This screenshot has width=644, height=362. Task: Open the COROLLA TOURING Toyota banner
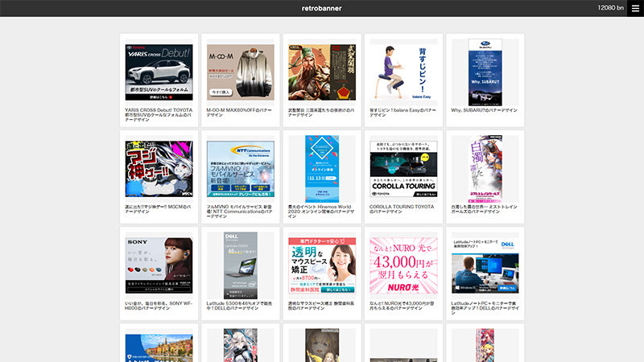pos(403,169)
